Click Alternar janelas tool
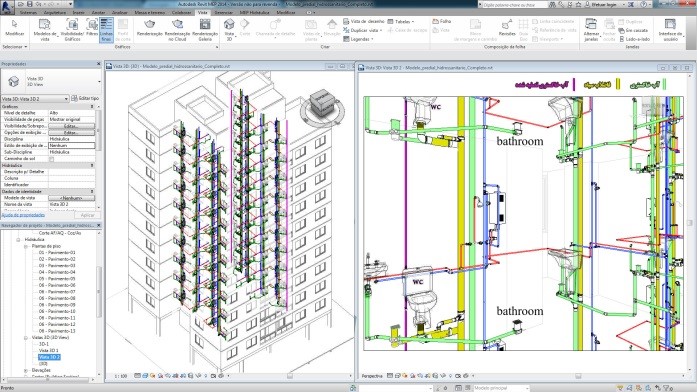 pos(591,30)
